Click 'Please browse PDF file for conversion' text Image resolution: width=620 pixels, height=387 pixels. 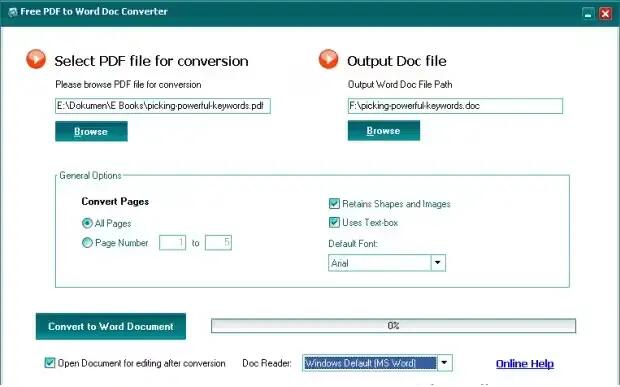pos(128,85)
